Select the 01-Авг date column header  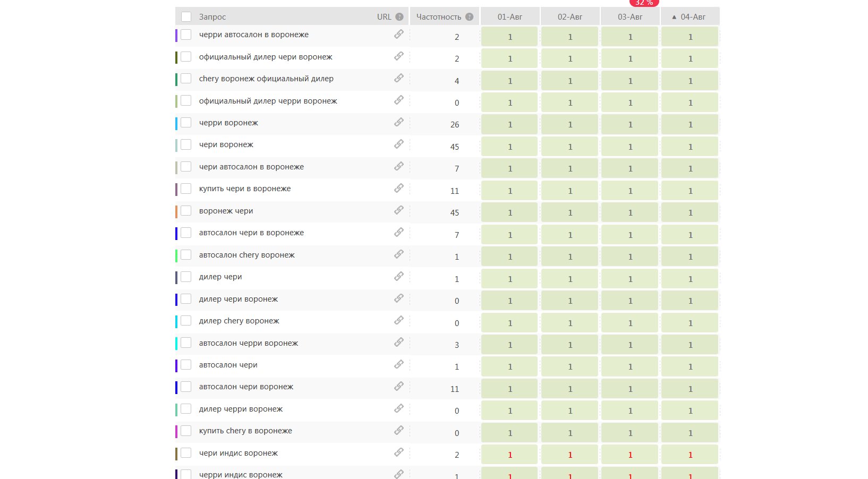tap(510, 17)
